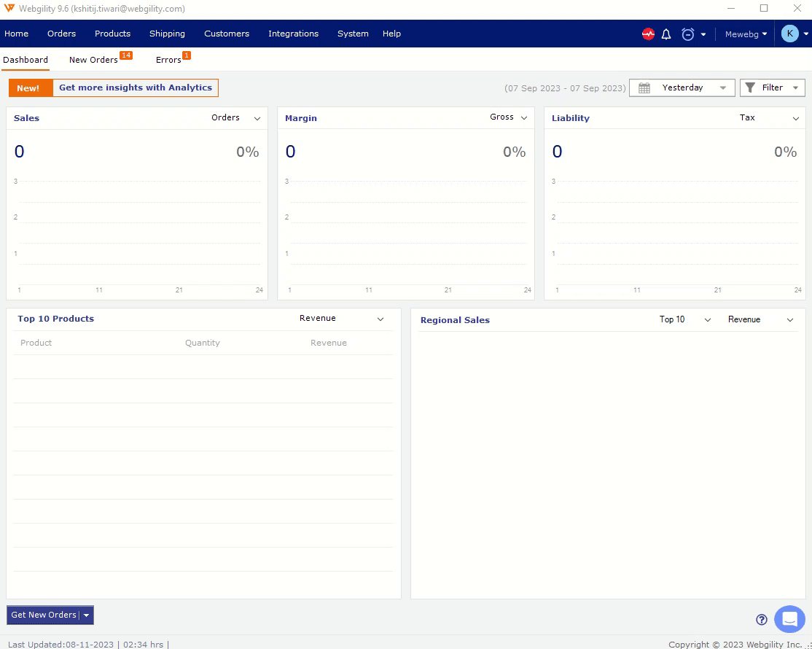Screen dimensions: 812x649
Task: Open the Yesterday date range dropdown
Action: [682, 88]
